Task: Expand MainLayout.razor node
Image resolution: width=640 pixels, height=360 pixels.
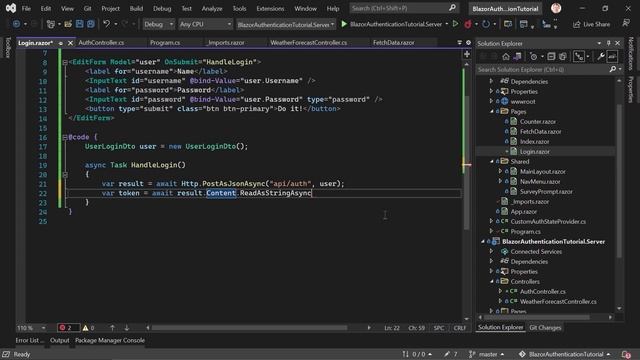Action: pos(500,171)
